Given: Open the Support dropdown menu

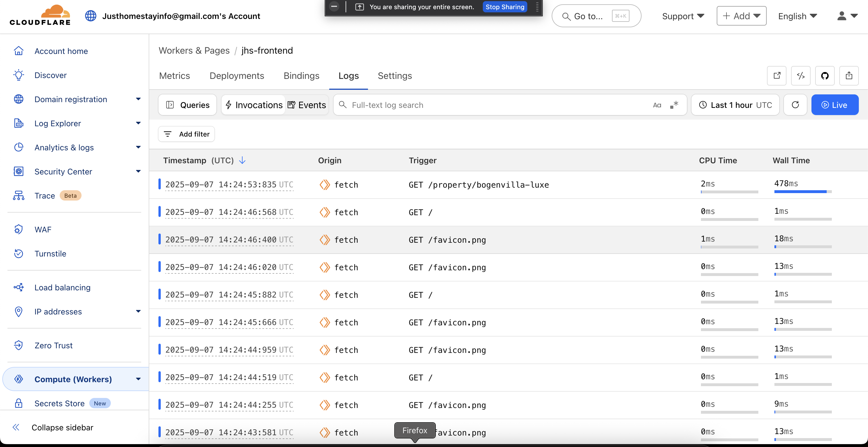Looking at the screenshot, I should 683,16.
